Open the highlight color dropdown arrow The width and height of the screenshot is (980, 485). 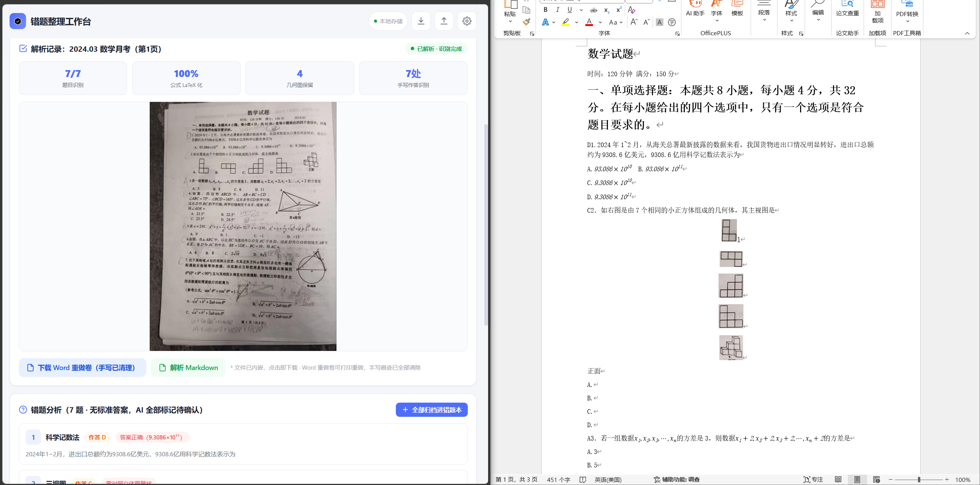click(x=577, y=22)
